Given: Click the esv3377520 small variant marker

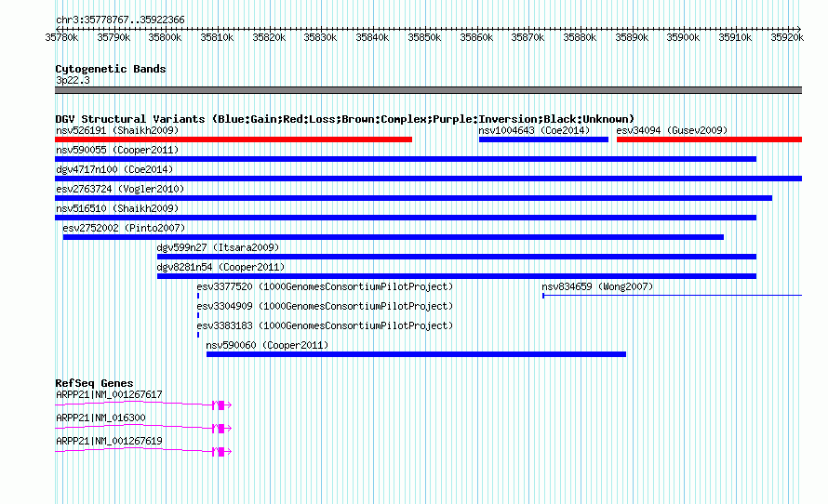Looking at the screenshot, I should (198, 296).
